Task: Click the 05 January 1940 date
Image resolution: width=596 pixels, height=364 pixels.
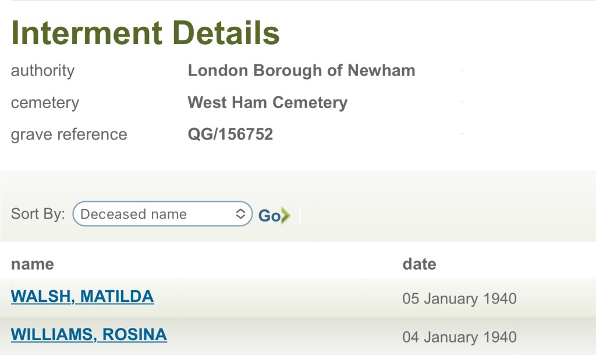Action: (459, 299)
